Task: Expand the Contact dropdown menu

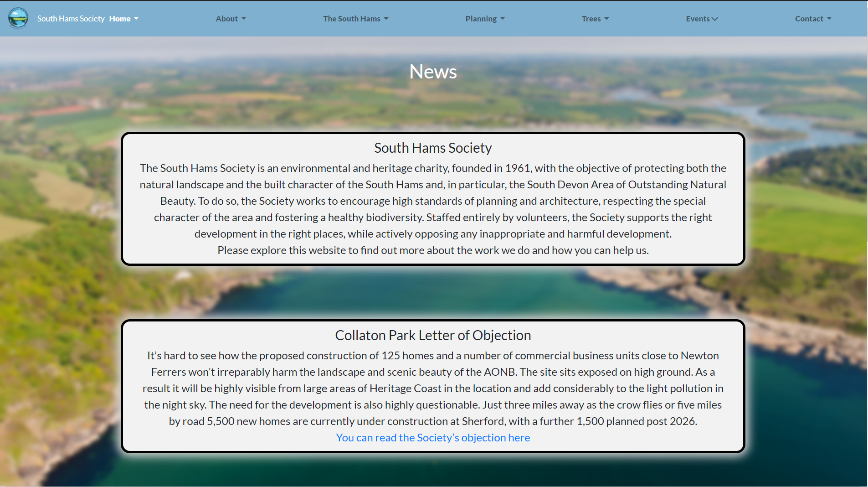Action: (x=813, y=19)
